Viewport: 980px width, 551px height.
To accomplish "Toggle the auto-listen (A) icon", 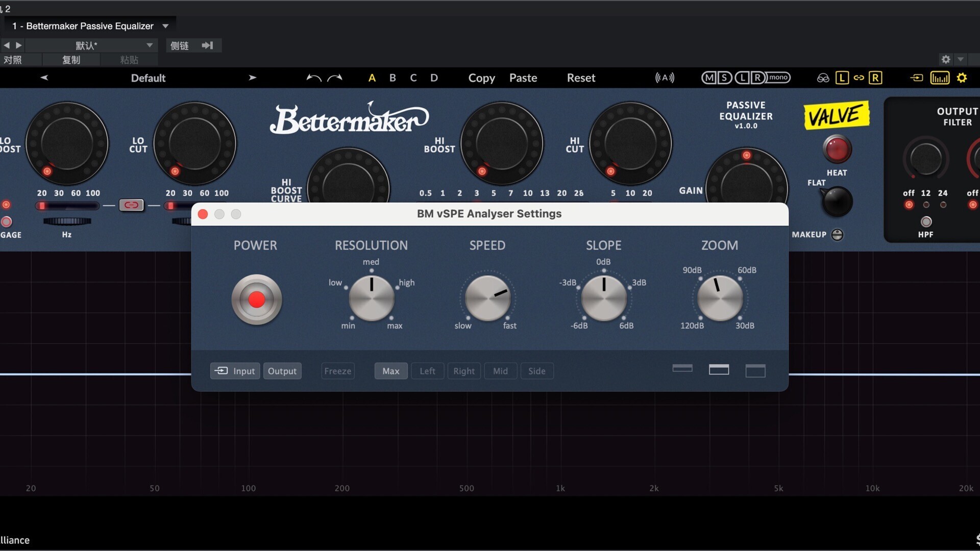I will (x=665, y=78).
